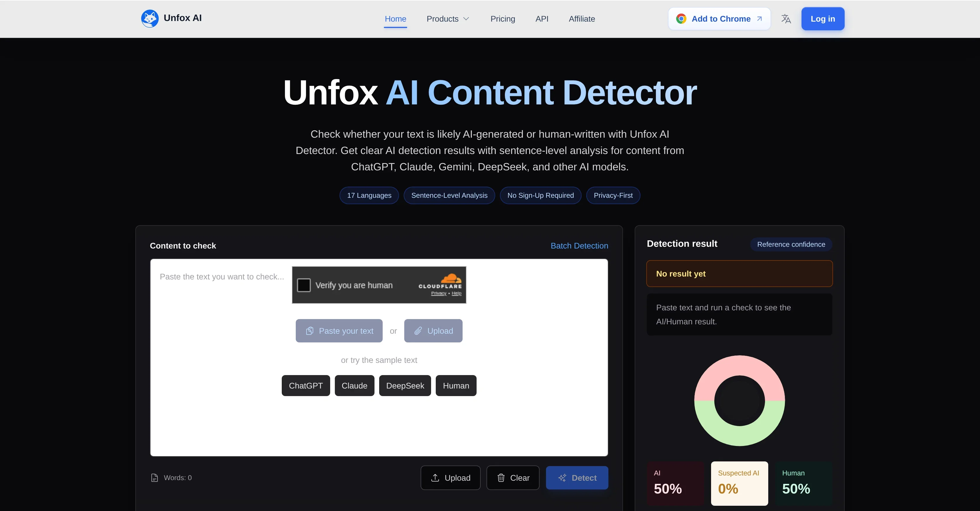Screen dimensions: 980x511
Task: Click the Log in button
Action: click(x=822, y=19)
